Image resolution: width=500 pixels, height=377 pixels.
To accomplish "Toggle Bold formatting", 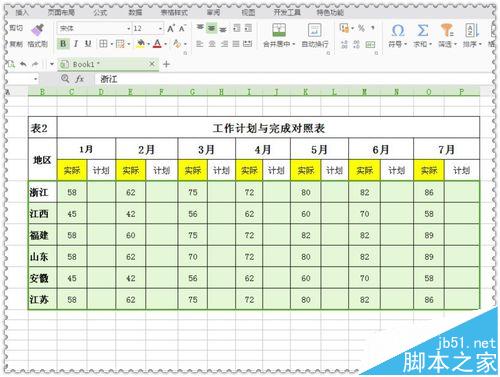I will 63,44.
